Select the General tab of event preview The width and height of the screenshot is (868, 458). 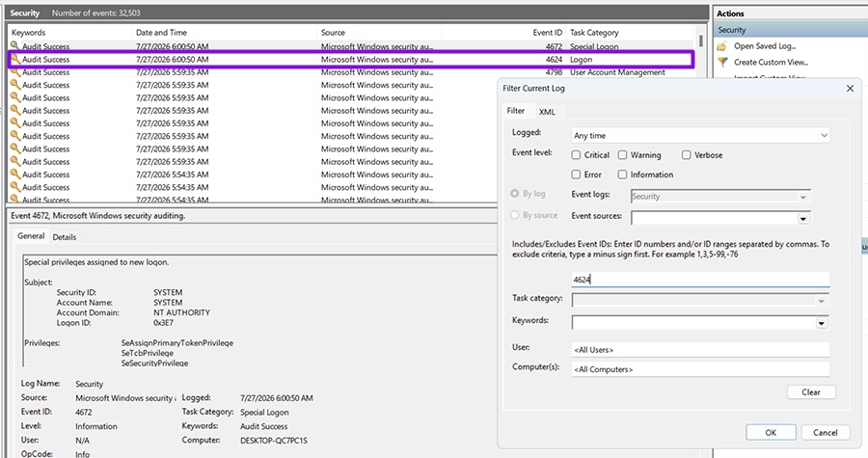click(x=31, y=236)
